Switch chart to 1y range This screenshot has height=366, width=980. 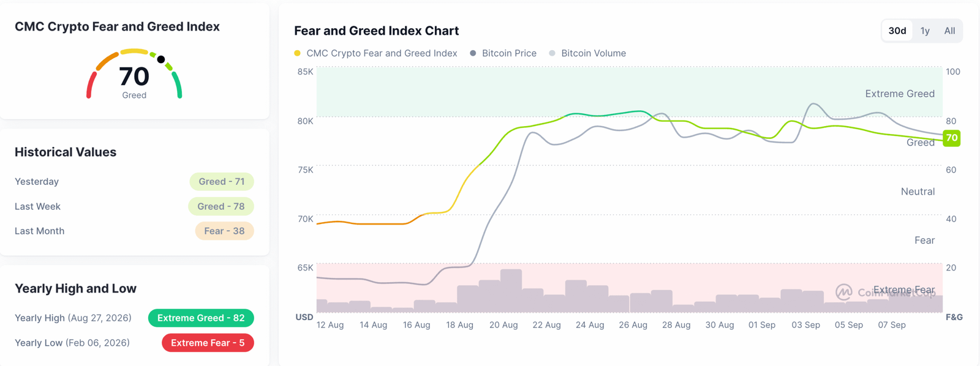[x=925, y=31]
